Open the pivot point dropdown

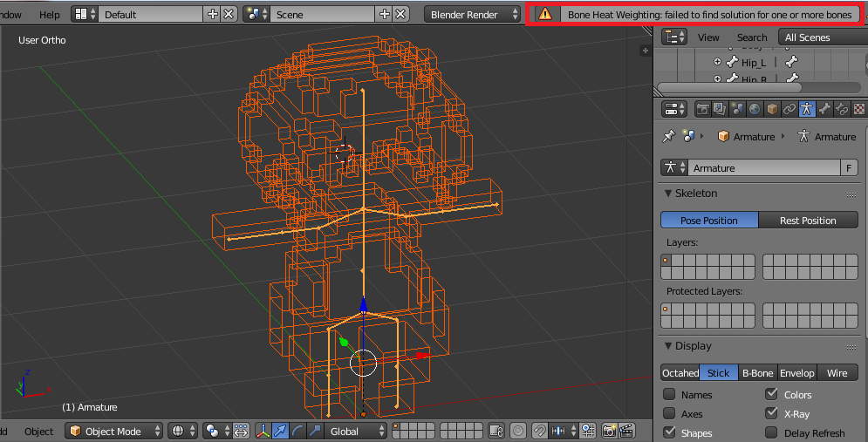pos(215,431)
